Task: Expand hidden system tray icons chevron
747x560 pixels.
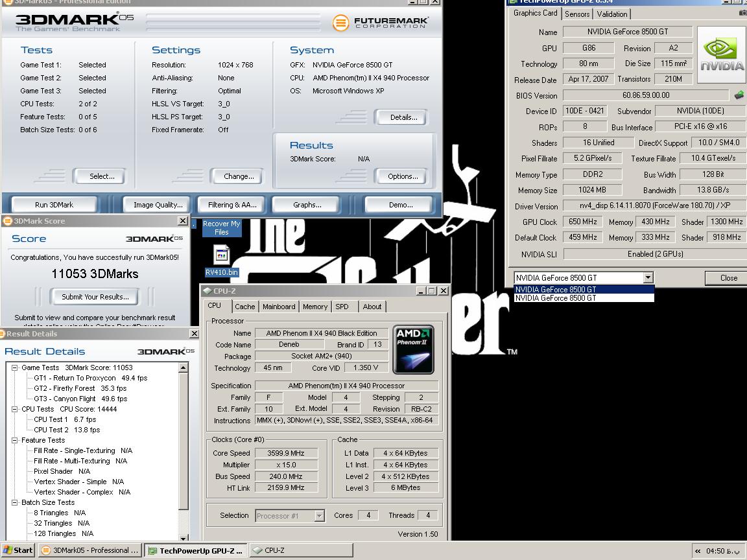Action: click(698, 551)
